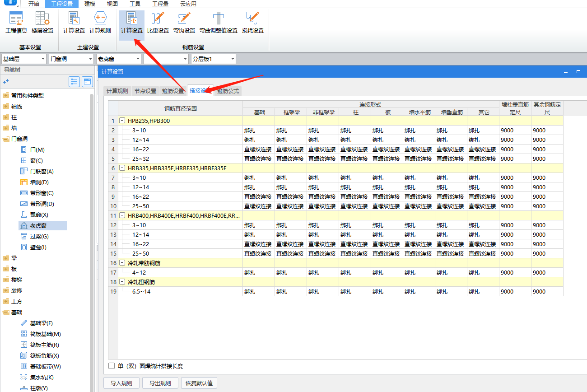Expand 常用构件类型 tree node
The image size is (587, 392).
click(6, 96)
